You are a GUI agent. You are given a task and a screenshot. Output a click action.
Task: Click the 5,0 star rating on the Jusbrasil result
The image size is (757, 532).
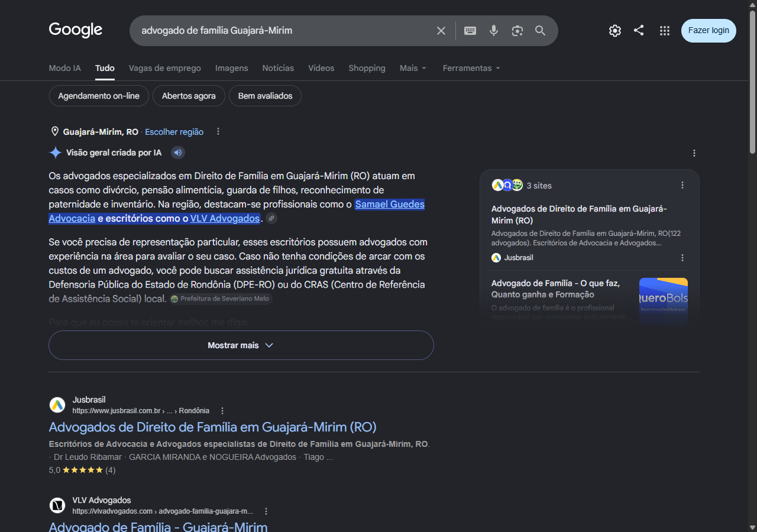pos(82,471)
